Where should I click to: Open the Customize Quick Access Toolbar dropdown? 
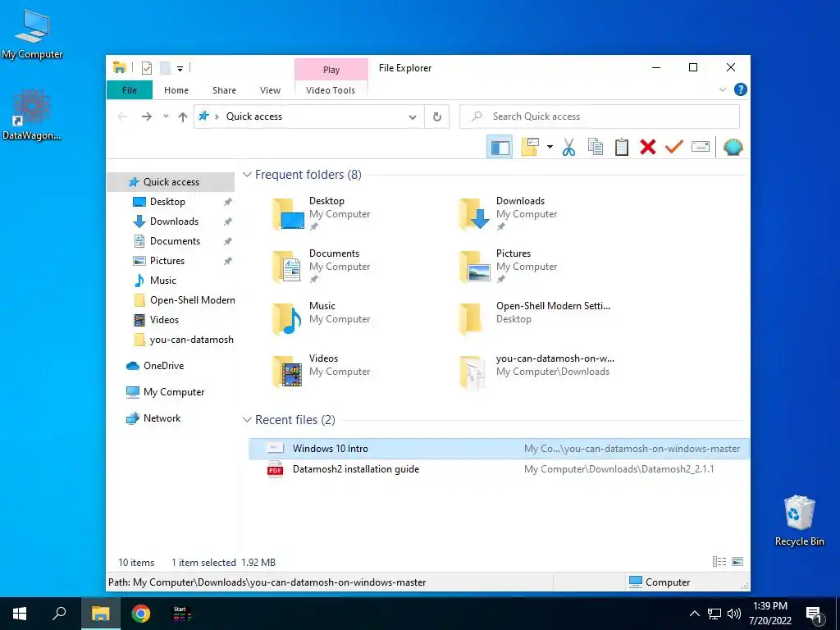(180, 69)
